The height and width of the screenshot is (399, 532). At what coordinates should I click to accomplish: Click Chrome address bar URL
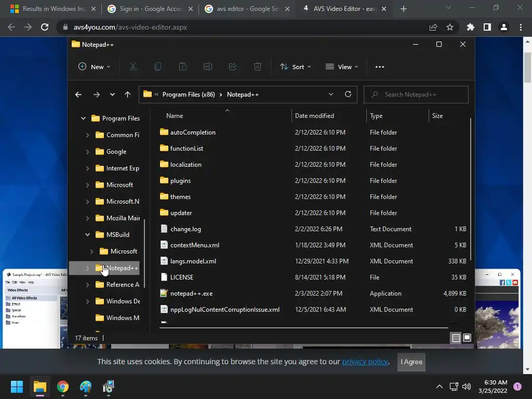[x=130, y=27]
